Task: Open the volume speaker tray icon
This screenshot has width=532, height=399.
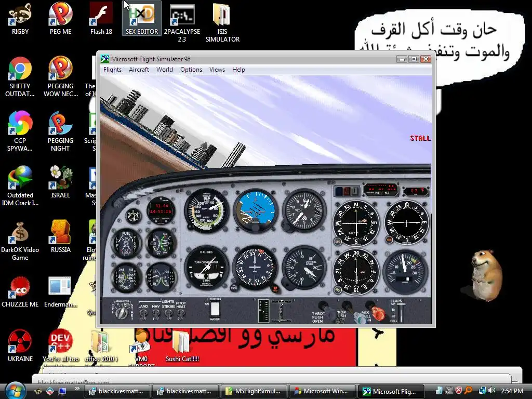Action: point(492,391)
